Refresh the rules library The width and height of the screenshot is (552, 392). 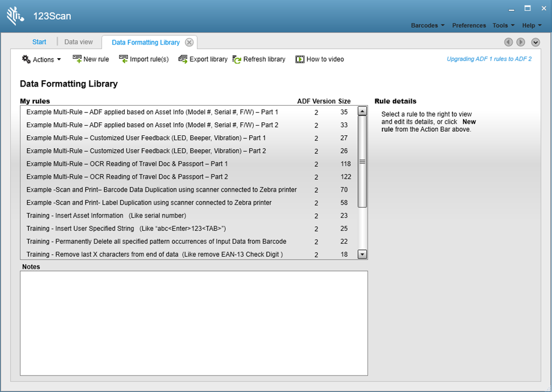pyautogui.click(x=259, y=59)
